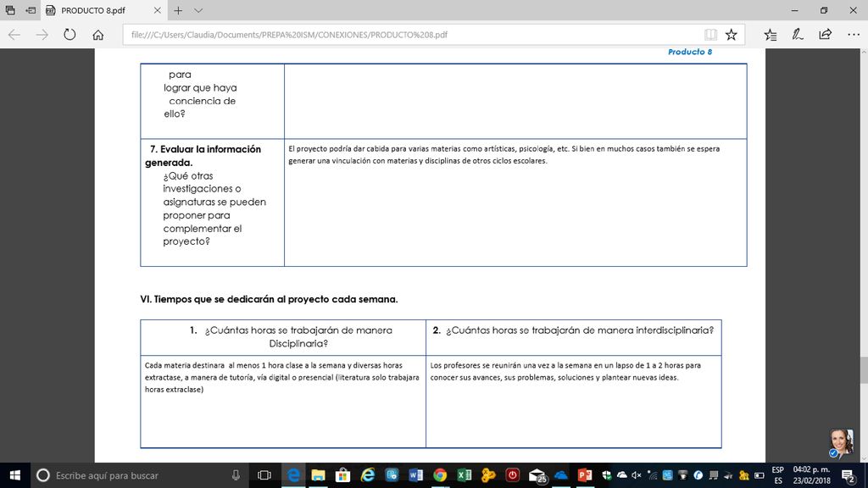
Task: Open the set-aside tabs panel icon
Action: [10, 10]
